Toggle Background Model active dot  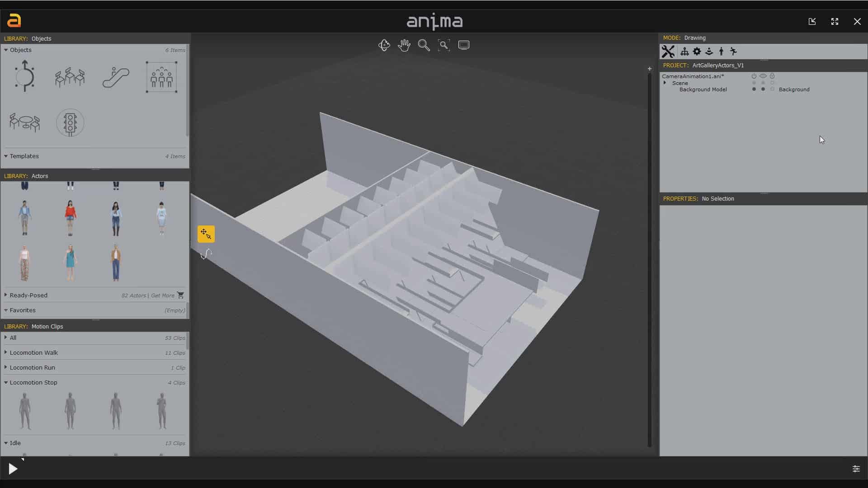(x=754, y=89)
